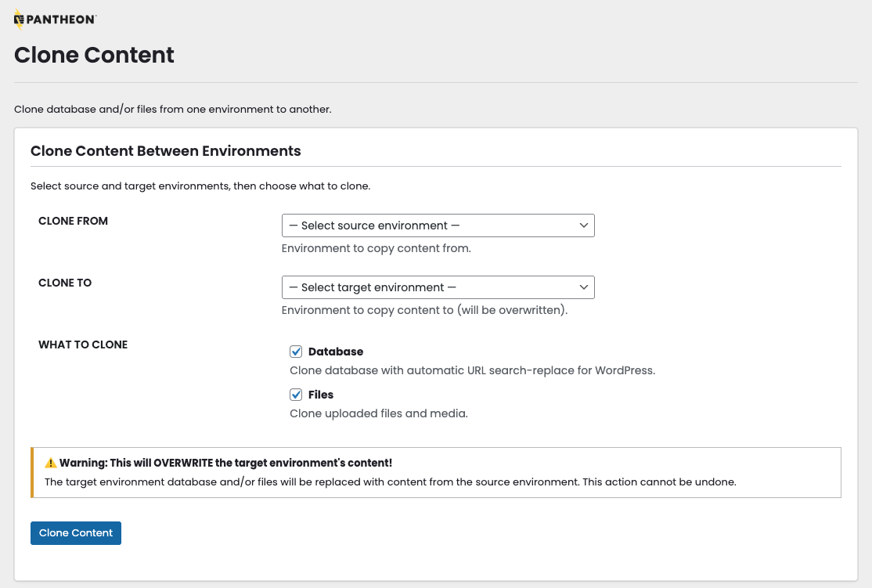Click the Clone Content Between Environments title
872x588 pixels.
[x=165, y=150]
